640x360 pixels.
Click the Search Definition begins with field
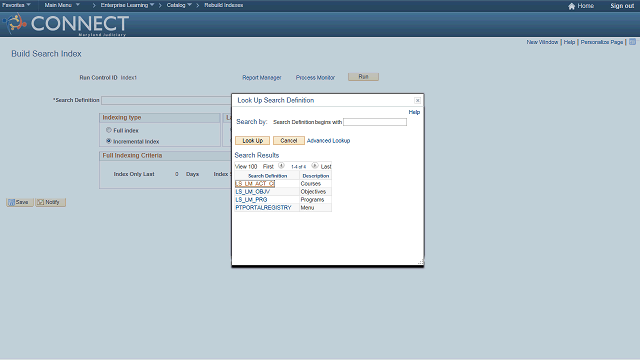point(375,122)
